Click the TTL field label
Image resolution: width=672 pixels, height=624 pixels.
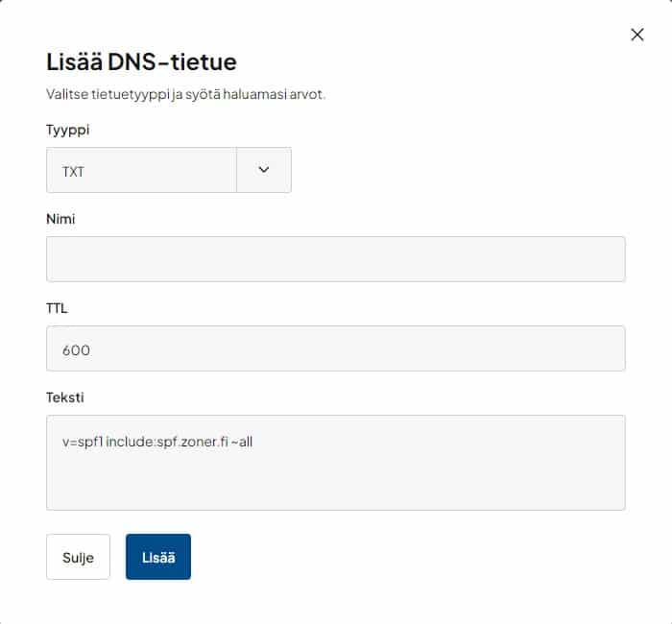(57, 308)
